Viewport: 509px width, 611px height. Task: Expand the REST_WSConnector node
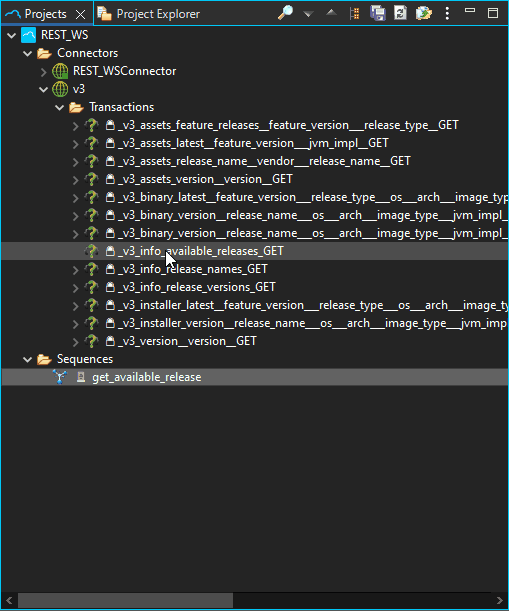pyautogui.click(x=44, y=72)
